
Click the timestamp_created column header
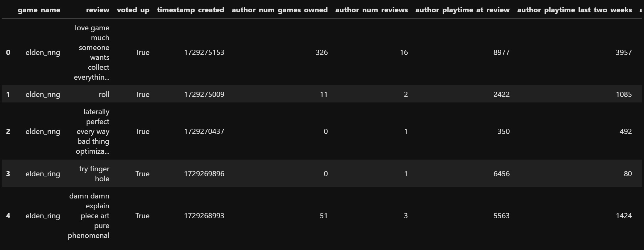(191, 10)
